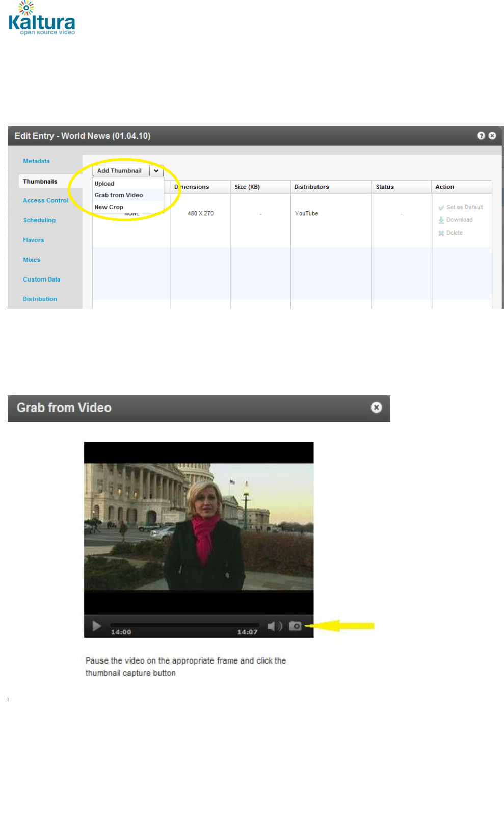
Task: Select the 480 X 270 dimensions cell
Action: click(x=200, y=214)
